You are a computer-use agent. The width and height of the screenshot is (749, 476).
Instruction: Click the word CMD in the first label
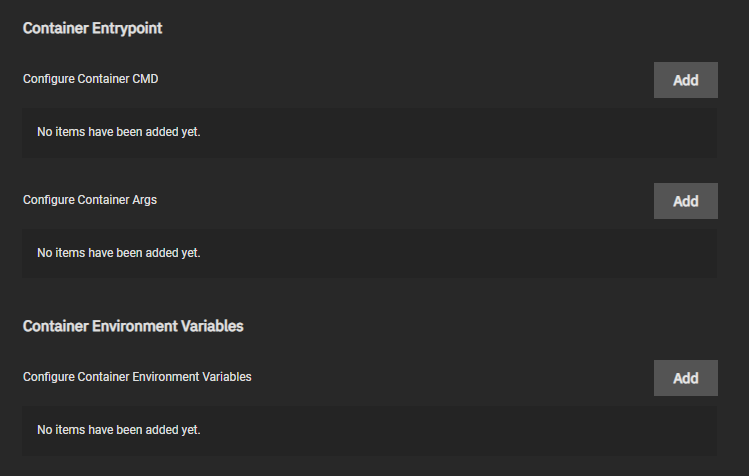click(145, 79)
